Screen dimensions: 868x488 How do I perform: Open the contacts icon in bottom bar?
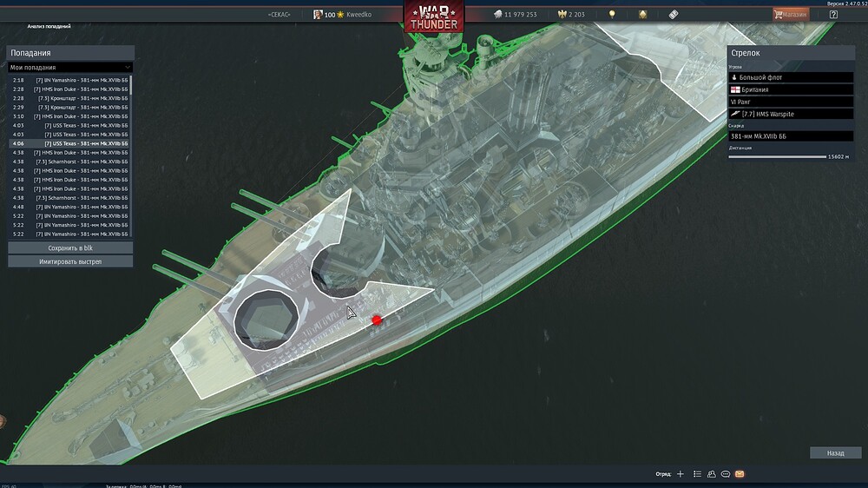point(712,474)
